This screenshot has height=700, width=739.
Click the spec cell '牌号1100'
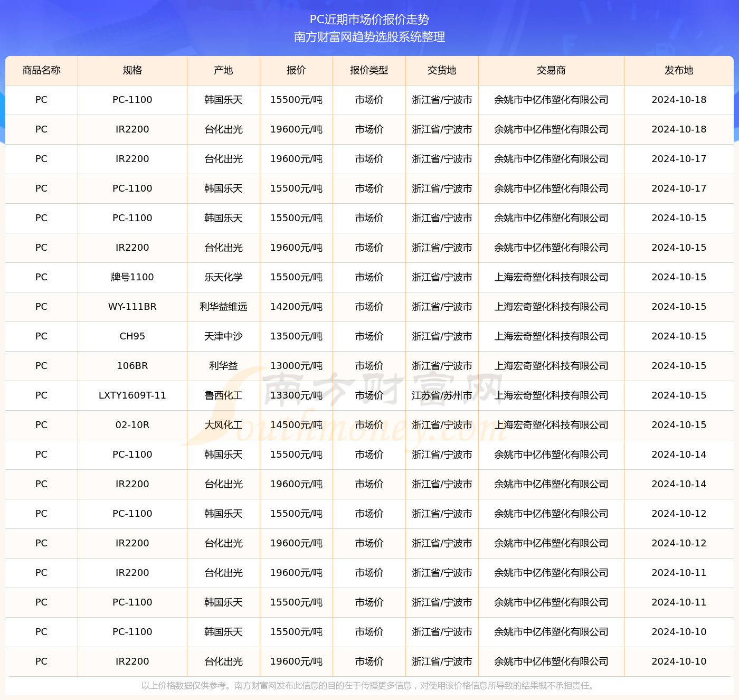[x=132, y=277]
